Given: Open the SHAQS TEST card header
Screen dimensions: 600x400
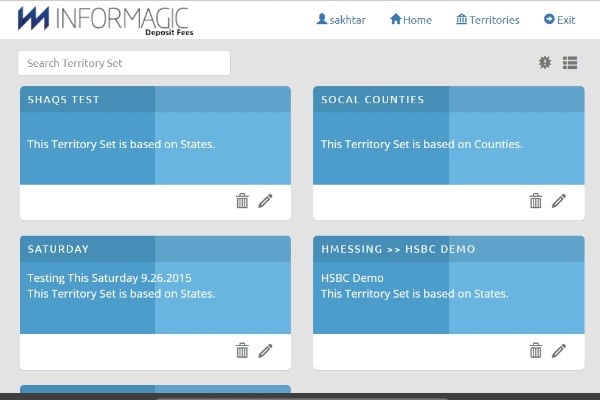Looking at the screenshot, I should 155,100.
